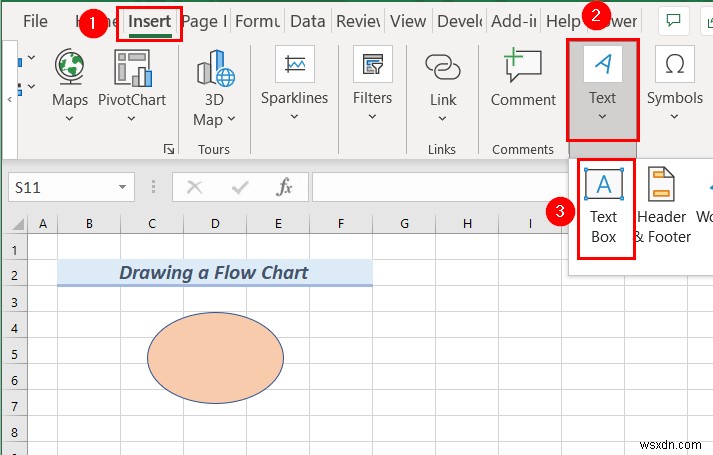Viewport: 713px width, 455px height.
Task: Open the Text group icon
Action: tap(603, 64)
